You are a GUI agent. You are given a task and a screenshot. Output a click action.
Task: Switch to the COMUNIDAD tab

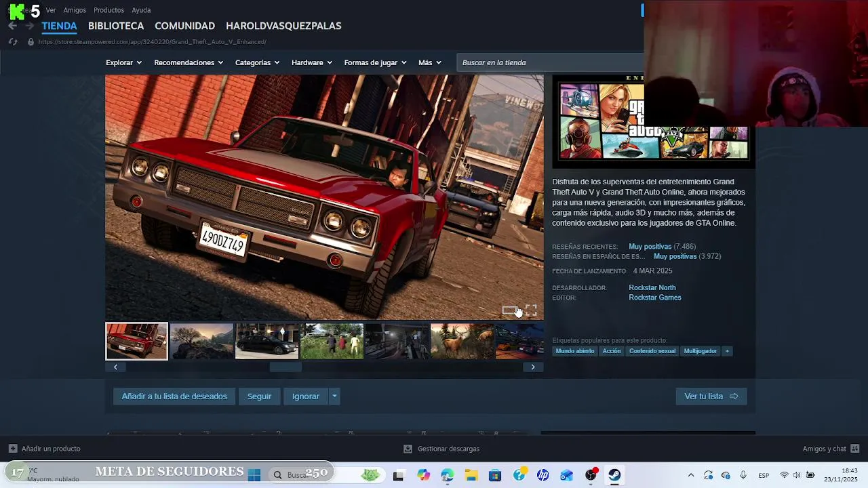coord(184,26)
